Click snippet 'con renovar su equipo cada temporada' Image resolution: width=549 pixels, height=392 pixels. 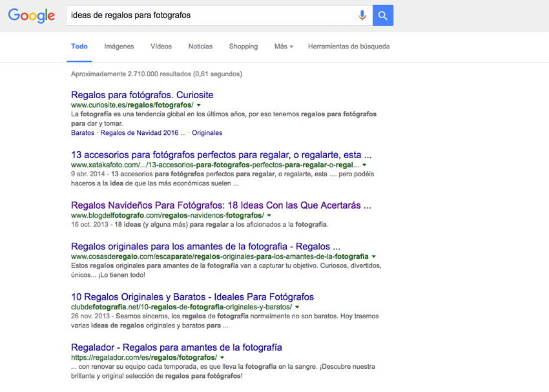(x=223, y=371)
